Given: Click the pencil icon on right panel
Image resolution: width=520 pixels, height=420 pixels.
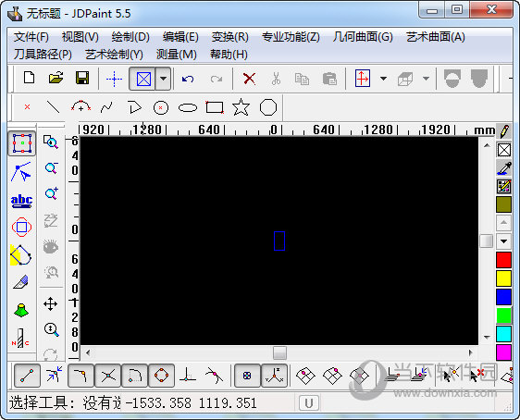Looking at the screenshot, I should pos(503,131).
